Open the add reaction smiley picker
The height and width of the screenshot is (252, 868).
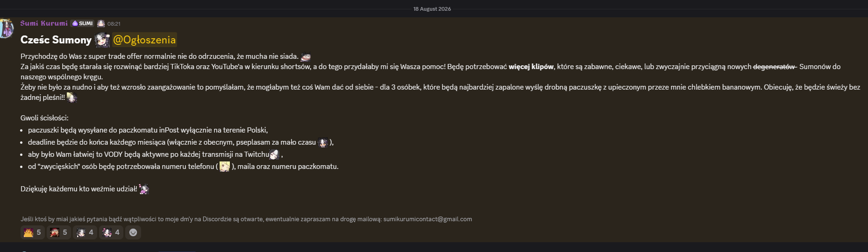(x=133, y=232)
